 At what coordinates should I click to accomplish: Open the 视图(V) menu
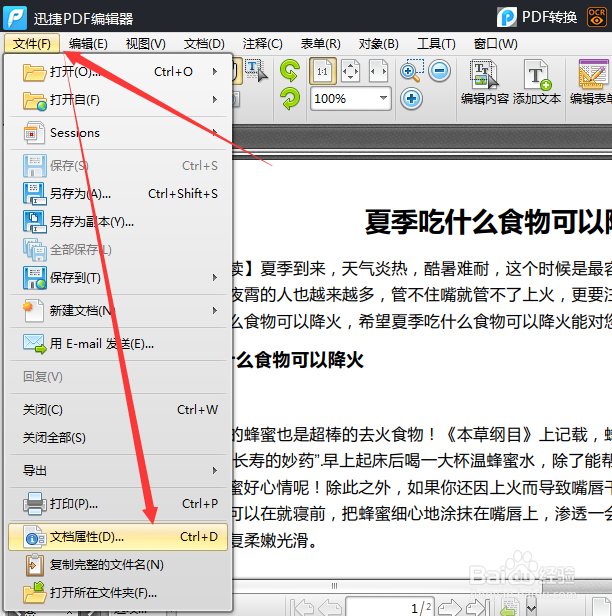tap(145, 44)
